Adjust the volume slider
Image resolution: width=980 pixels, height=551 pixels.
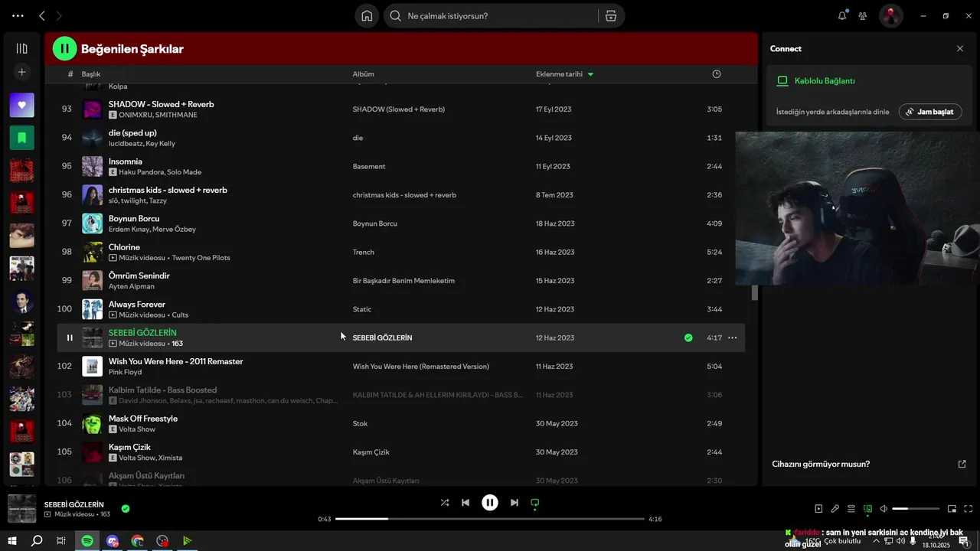coord(916,509)
